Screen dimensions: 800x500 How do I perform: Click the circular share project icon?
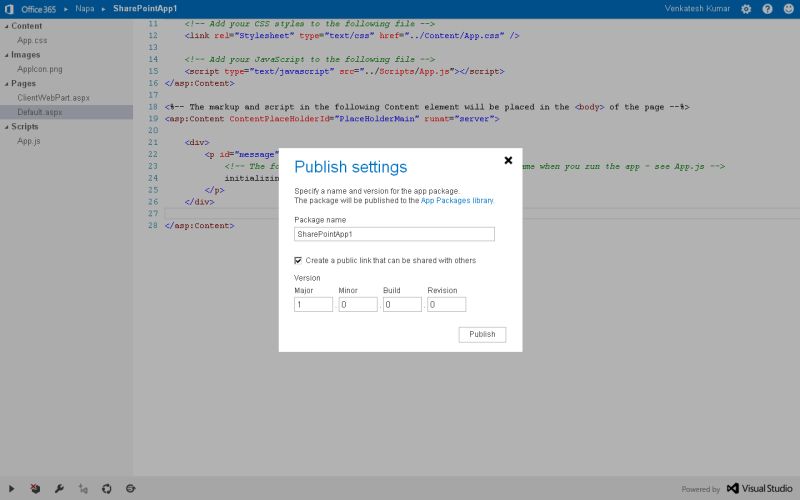(x=107, y=488)
